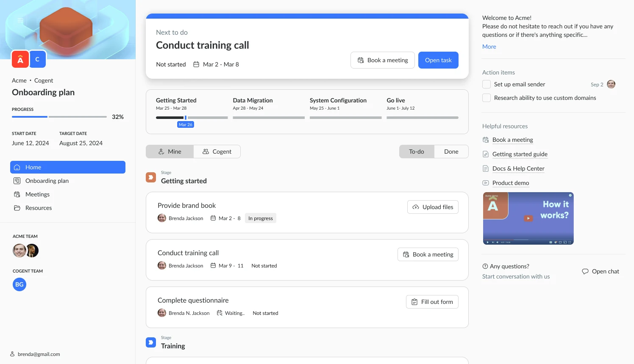634x364 pixels.
Task: Click the Home icon in sidebar
Action: pos(17,167)
